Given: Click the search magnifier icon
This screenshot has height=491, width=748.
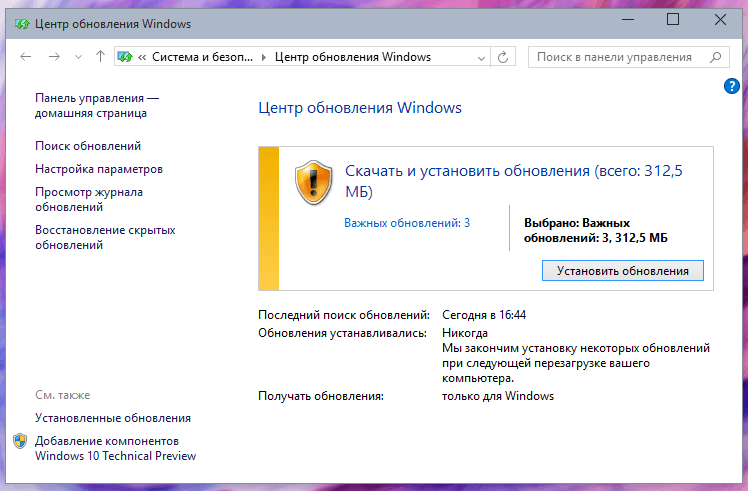Looking at the screenshot, I should [x=715, y=57].
